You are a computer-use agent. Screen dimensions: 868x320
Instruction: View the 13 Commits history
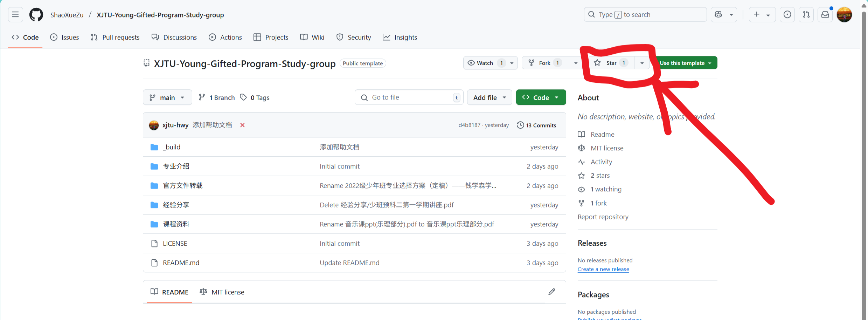pyautogui.click(x=536, y=125)
